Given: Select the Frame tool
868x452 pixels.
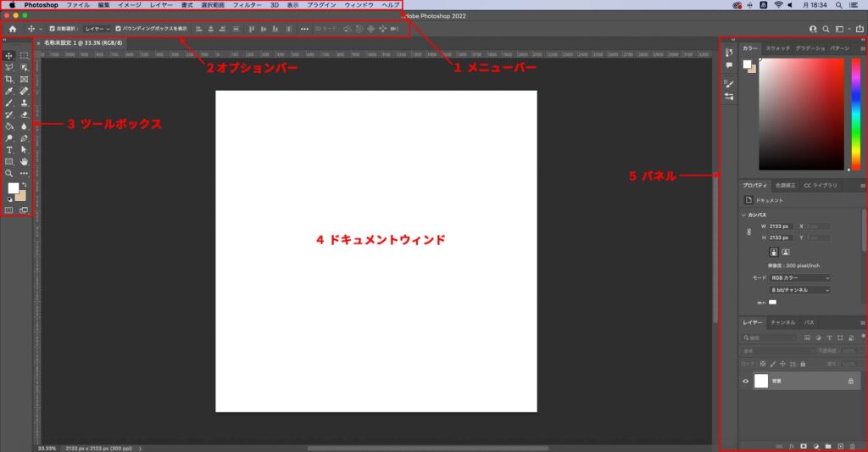Looking at the screenshot, I should pyautogui.click(x=25, y=79).
